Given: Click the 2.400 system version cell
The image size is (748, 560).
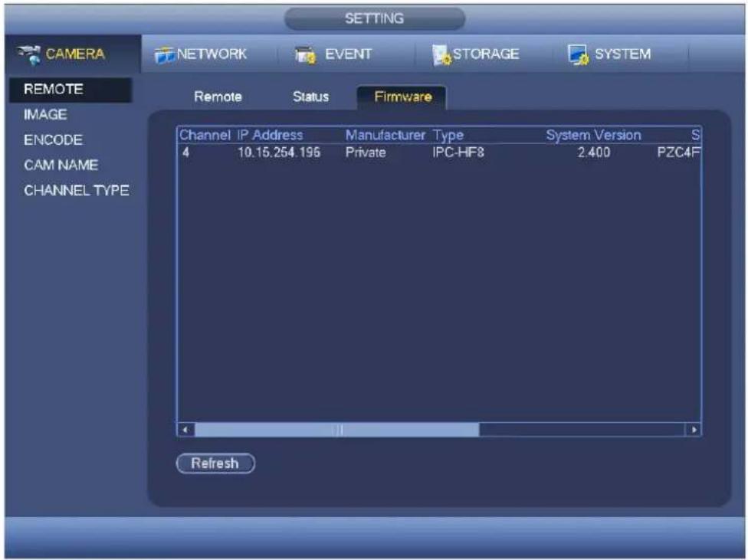Looking at the screenshot, I should (x=593, y=152).
